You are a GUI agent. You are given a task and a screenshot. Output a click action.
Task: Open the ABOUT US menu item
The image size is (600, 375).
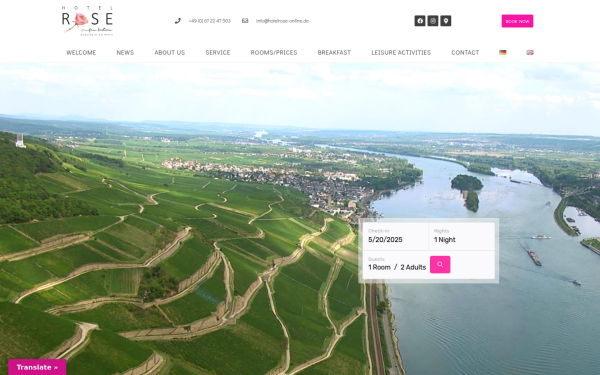tap(170, 52)
